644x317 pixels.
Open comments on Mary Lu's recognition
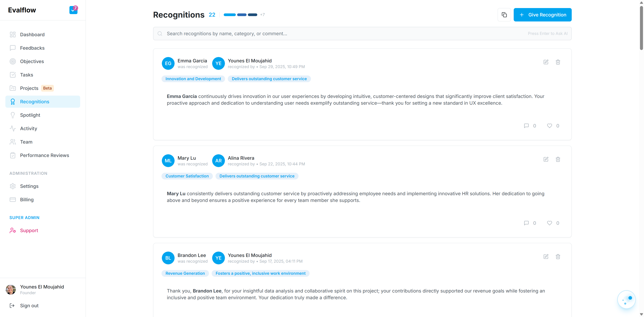point(526,223)
